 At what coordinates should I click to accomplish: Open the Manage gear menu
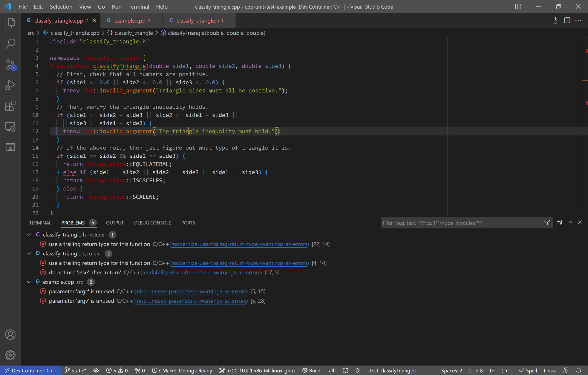[x=10, y=355]
